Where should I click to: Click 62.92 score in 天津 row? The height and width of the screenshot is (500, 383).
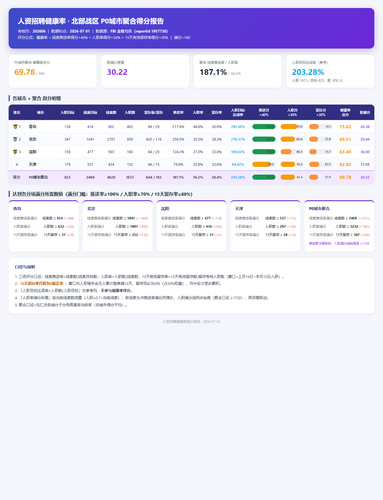point(345,165)
